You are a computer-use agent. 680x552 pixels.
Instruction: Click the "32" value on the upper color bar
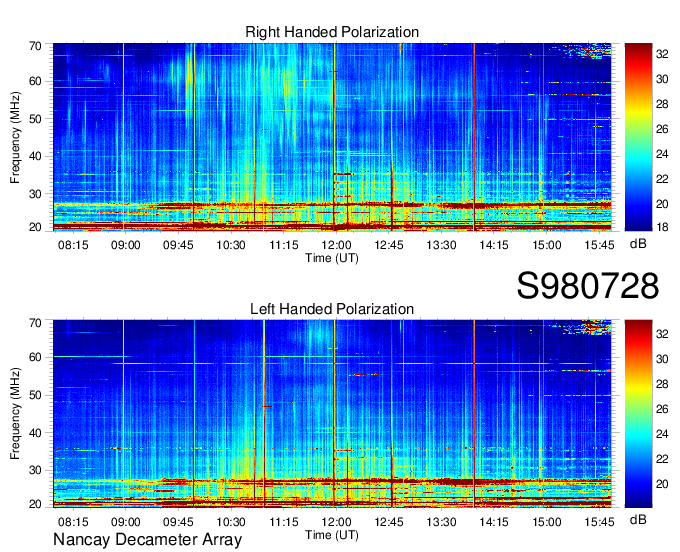662,54
